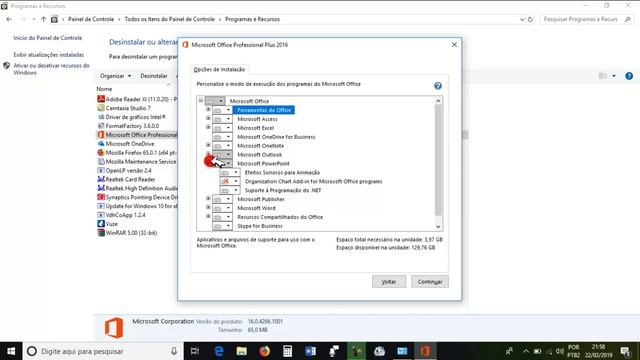Select Microsoft OneDrive in programs list
Screen dimensions: 640x360
point(126,144)
